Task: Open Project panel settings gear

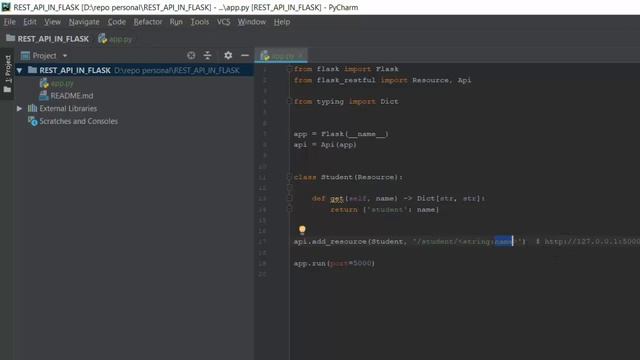Action: click(228, 56)
